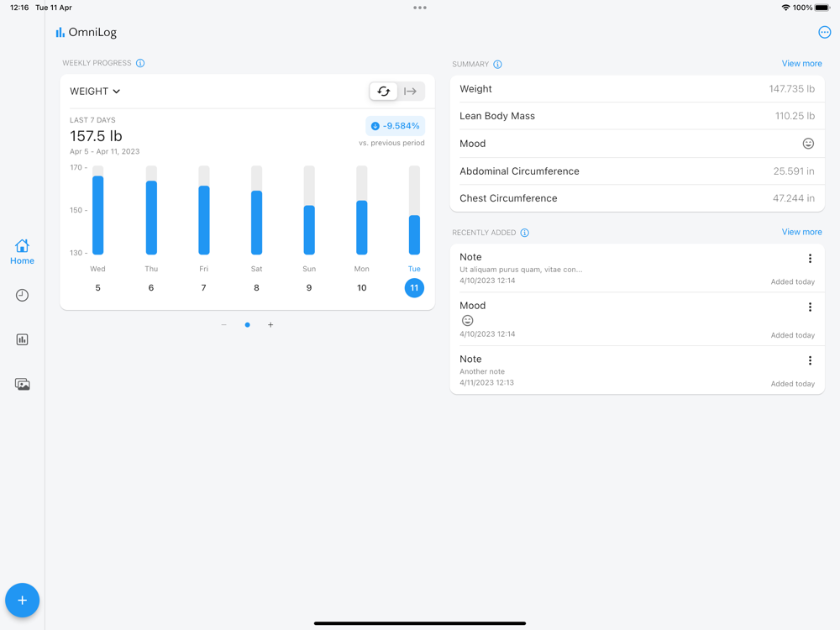Select Wednesday 5 bar in chart
Image resolution: width=840 pixels, height=630 pixels.
pyautogui.click(x=98, y=211)
